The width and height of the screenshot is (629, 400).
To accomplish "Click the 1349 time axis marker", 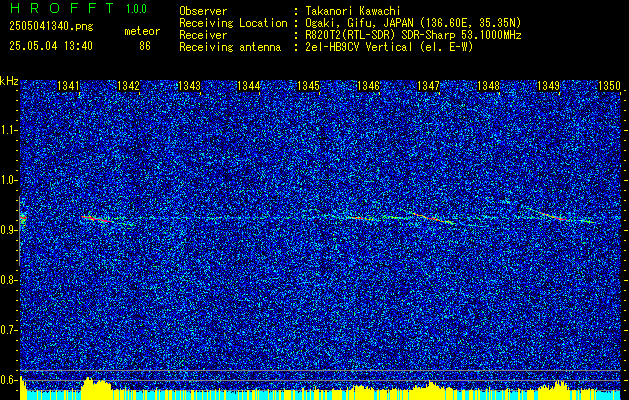I will (x=548, y=86).
